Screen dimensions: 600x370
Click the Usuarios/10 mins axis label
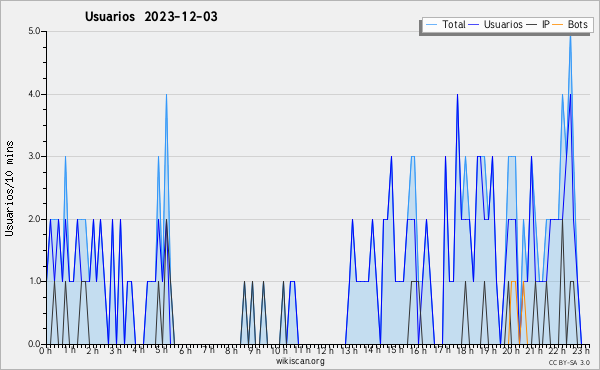coord(9,188)
